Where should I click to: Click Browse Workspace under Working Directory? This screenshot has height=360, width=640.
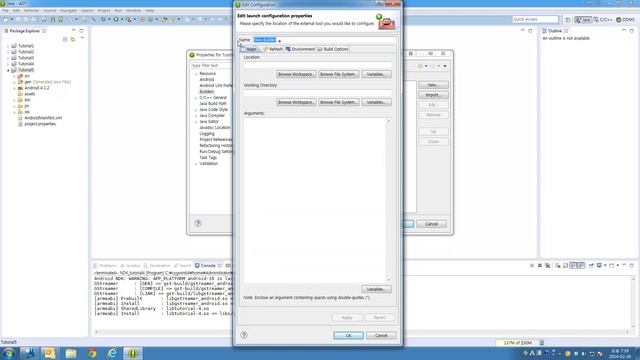[x=296, y=102]
